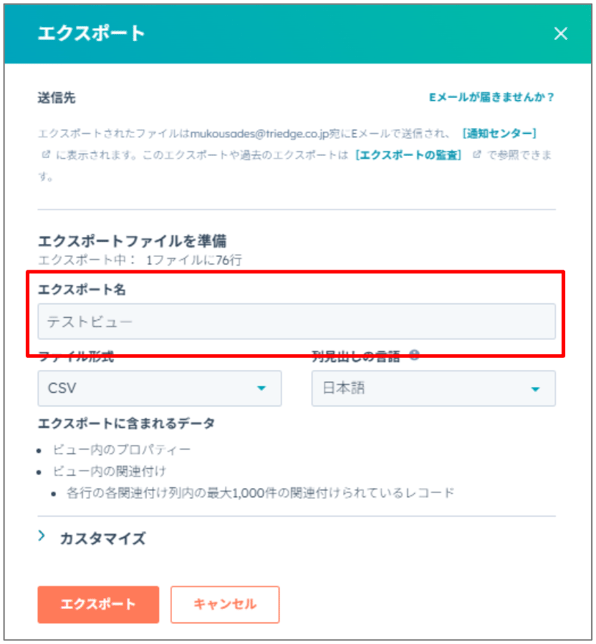This screenshot has width=596, height=644.
Task: Open the [エクスポートの監査] link
Action: (x=408, y=155)
